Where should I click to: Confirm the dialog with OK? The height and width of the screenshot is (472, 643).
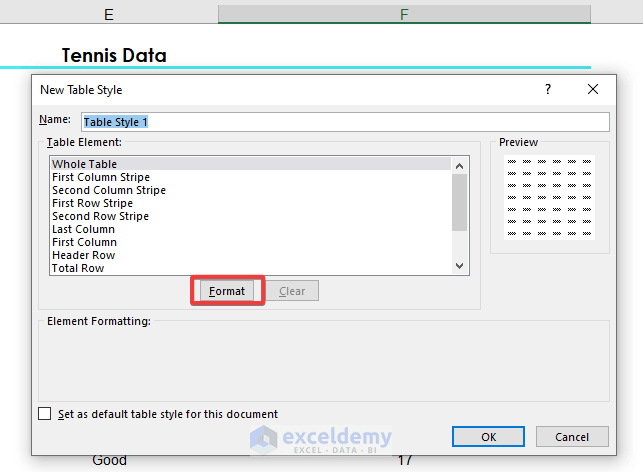[x=488, y=437]
